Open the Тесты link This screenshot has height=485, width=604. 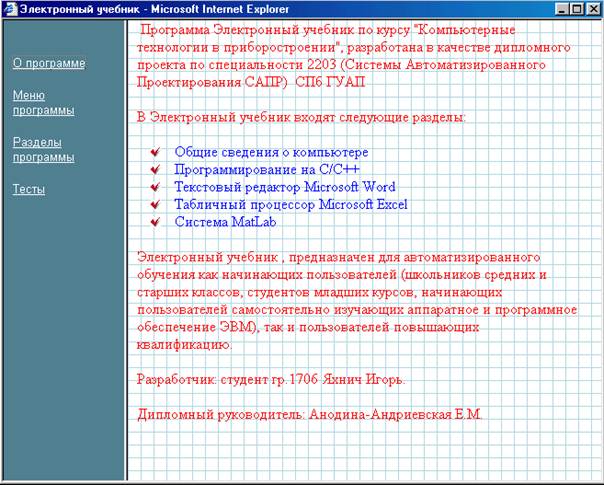(x=29, y=189)
